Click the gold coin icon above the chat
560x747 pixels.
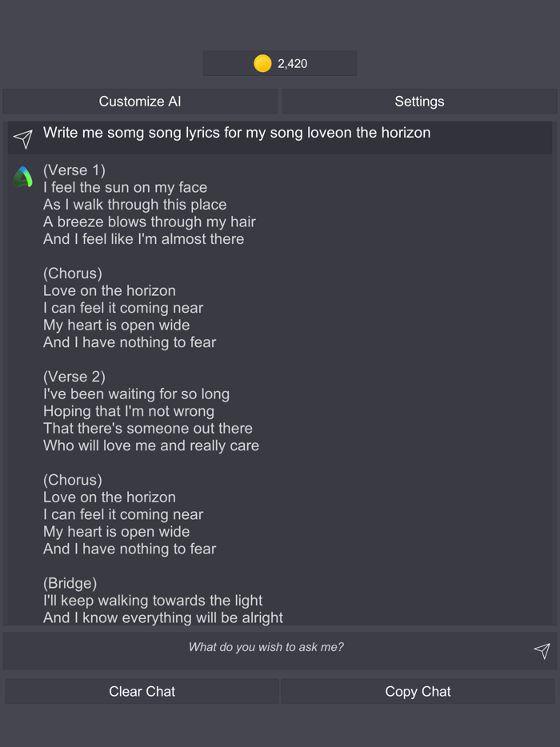[262, 63]
